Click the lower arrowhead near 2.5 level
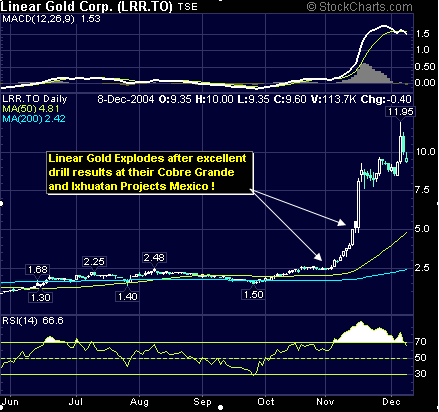Image resolution: width=439 pixels, height=412 pixels. (318, 256)
